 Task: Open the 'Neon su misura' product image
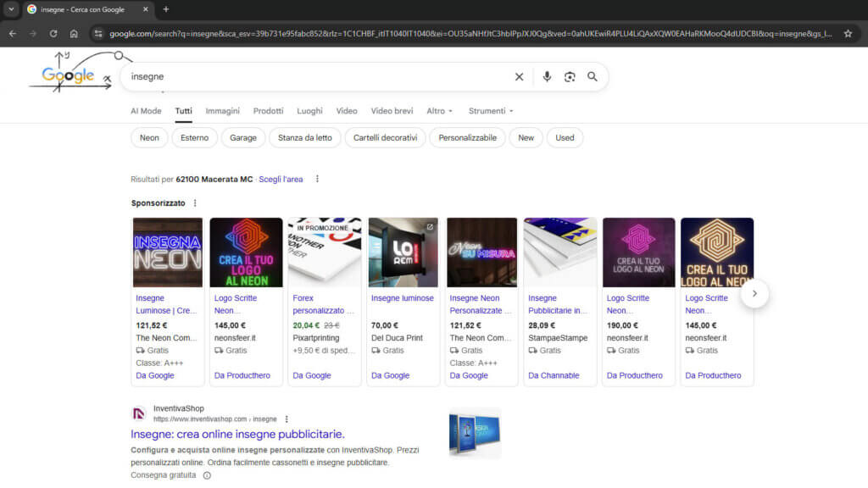pyautogui.click(x=481, y=252)
